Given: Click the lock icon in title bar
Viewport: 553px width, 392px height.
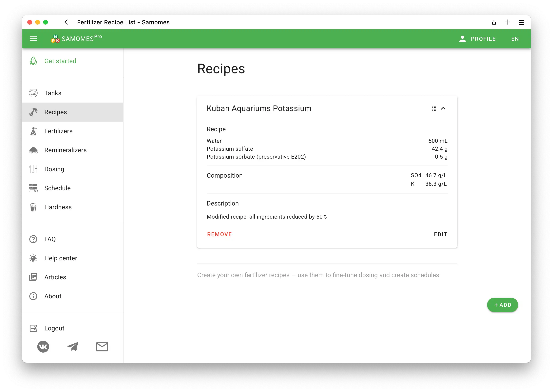Looking at the screenshot, I should pos(494,22).
